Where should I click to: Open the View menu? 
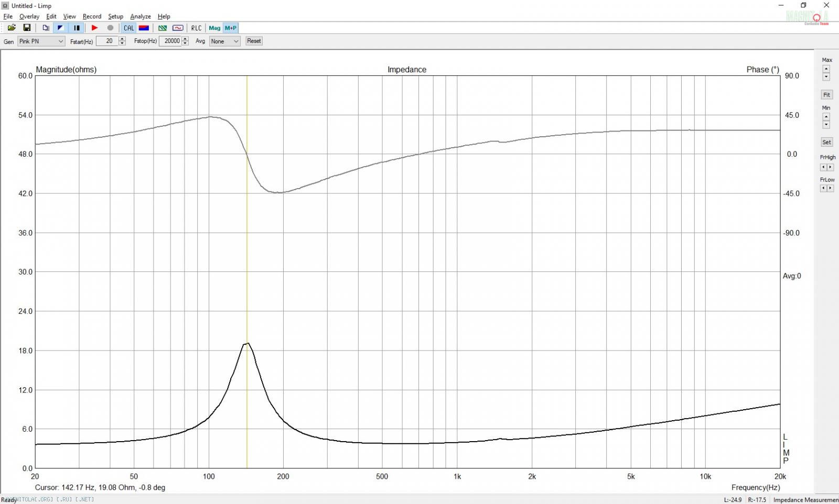point(69,16)
